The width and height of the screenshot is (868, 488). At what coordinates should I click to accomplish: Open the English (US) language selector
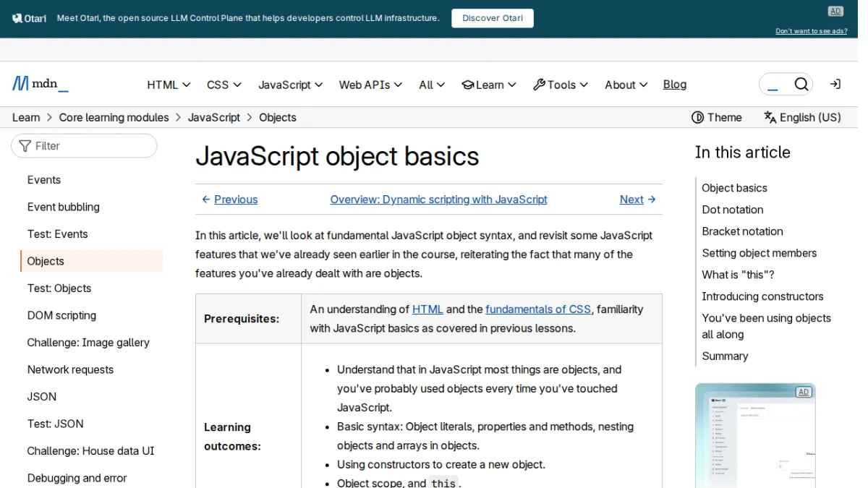802,117
